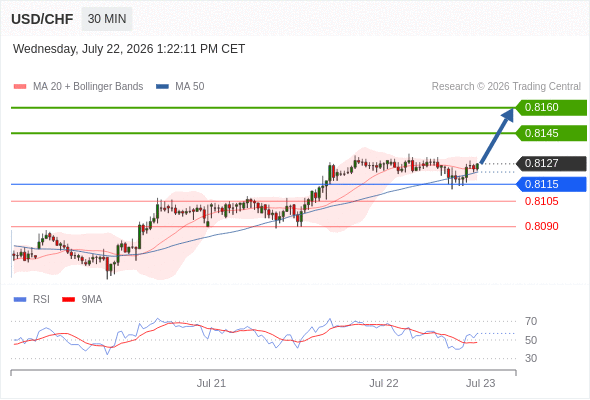Click the 'Jul 21' date axis label
The height and width of the screenshot is (400, 590).
pos(211,383)
